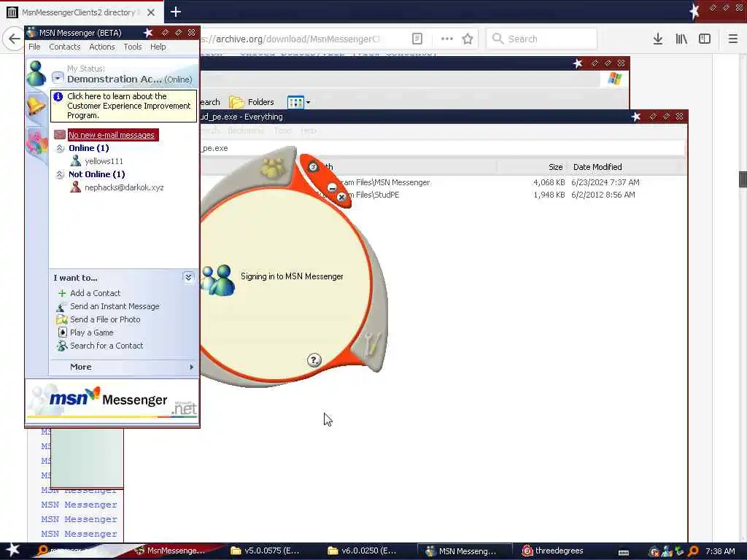Click the Size column header in Everything
The height and width of the screenshot is (560, 747).
(531, 167)
